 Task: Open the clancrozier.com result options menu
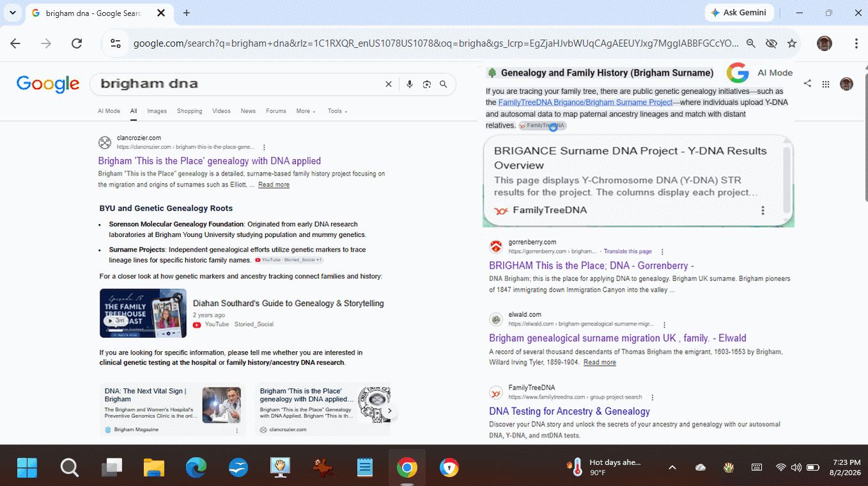[x=264, y=147]
